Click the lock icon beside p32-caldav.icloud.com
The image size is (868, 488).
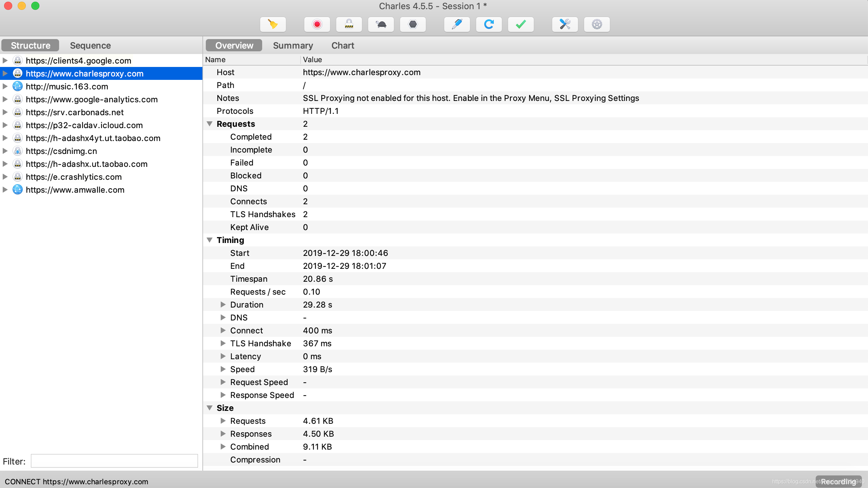18,125
